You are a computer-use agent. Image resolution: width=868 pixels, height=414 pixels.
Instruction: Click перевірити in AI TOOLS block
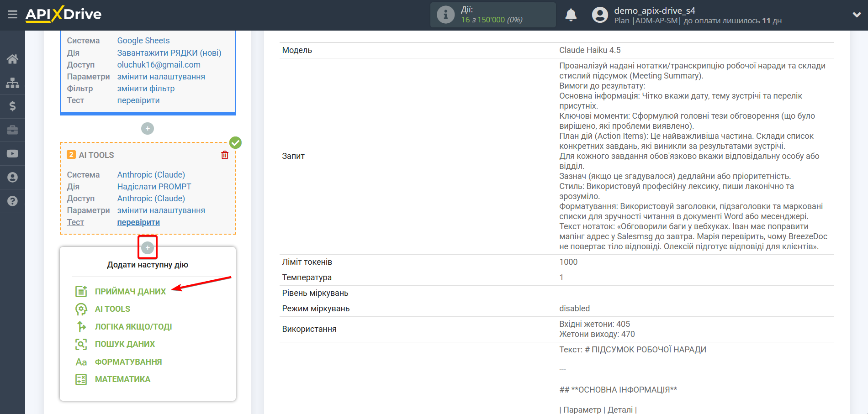[138, 222]
